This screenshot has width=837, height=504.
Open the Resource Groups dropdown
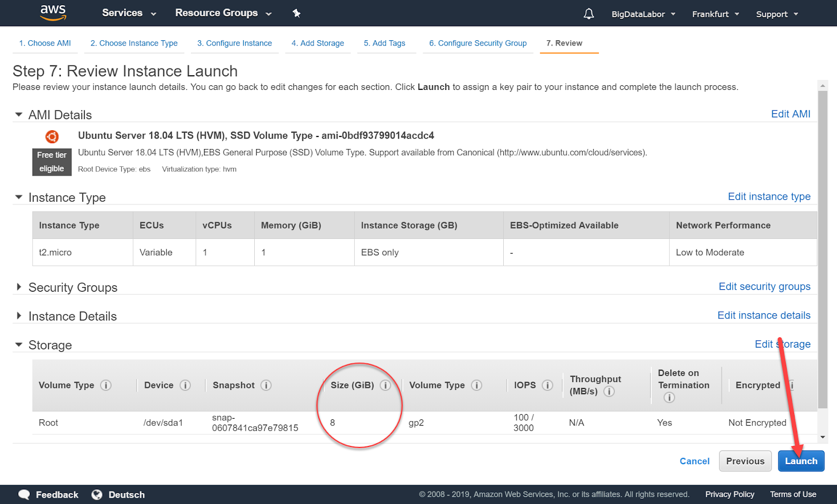pos(223,13)
